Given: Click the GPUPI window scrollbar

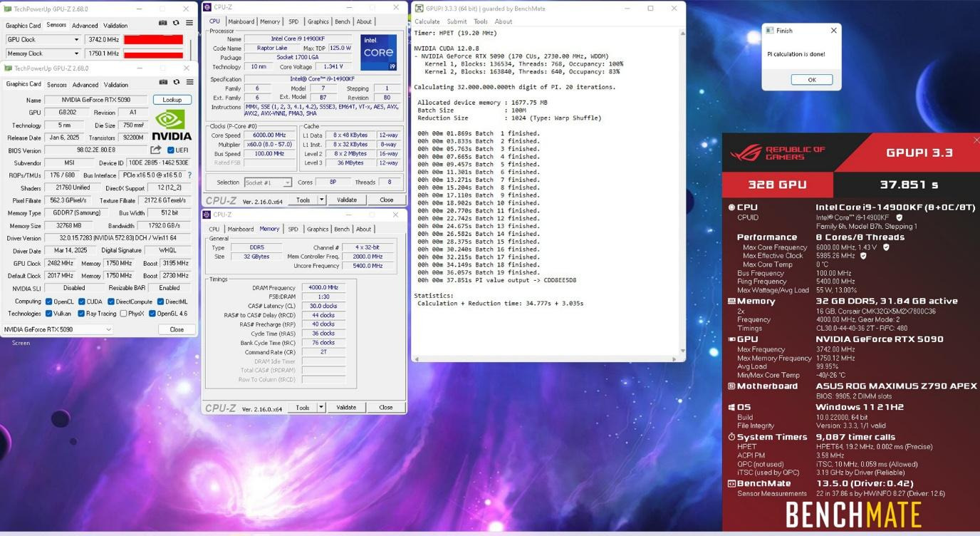Looking at the screenshot, I should coord(682,192).
